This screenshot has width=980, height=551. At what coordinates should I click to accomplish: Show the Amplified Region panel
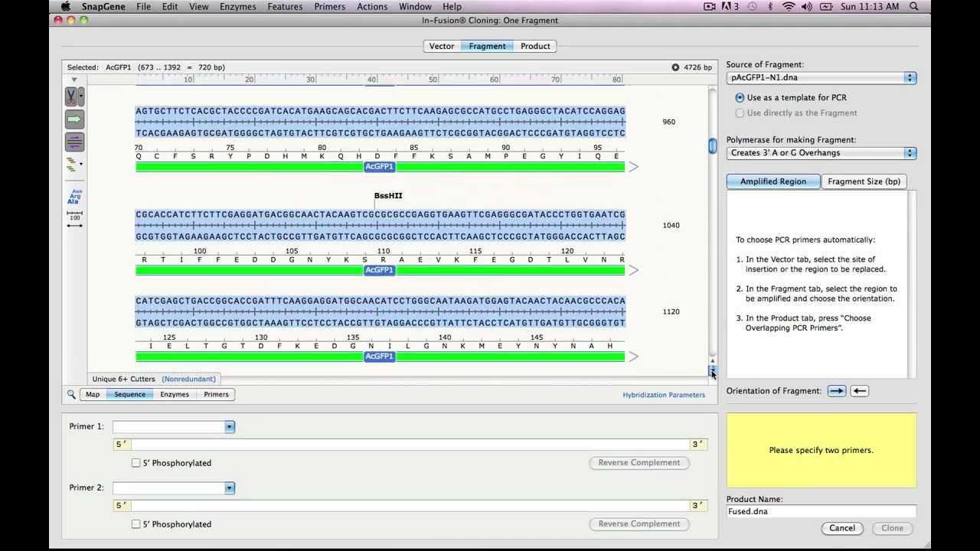[773, 181]
